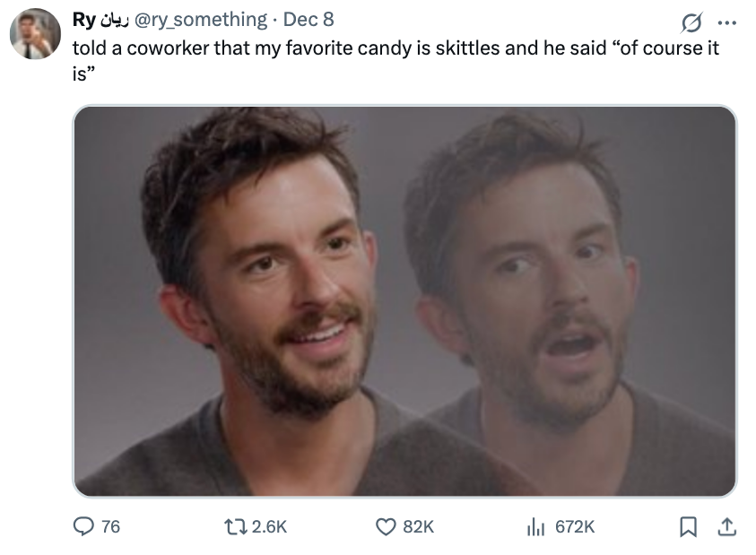756x555 pixels.
Task: Like the tweet with the heart icon
Action: [387, 526]
